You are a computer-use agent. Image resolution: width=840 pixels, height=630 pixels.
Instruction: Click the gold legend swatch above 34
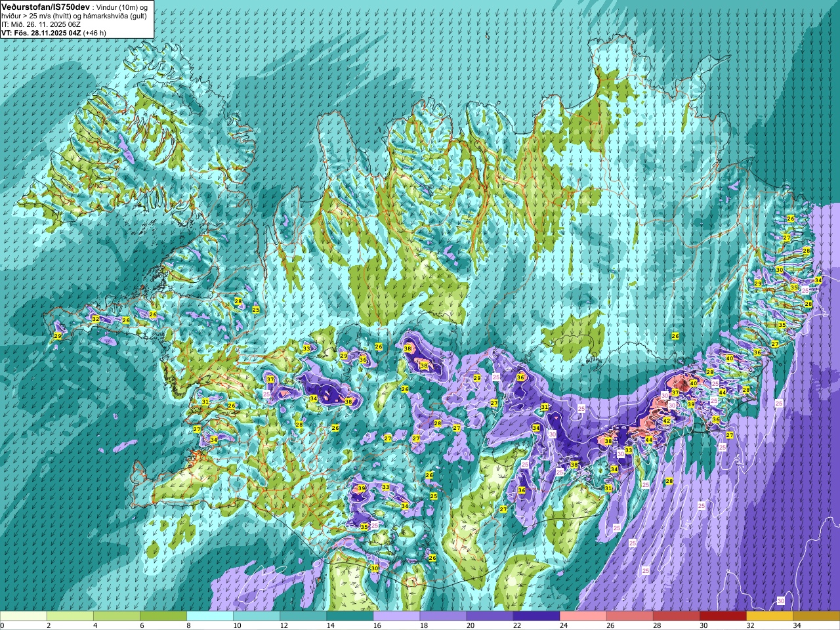click(x=816, y=616)
